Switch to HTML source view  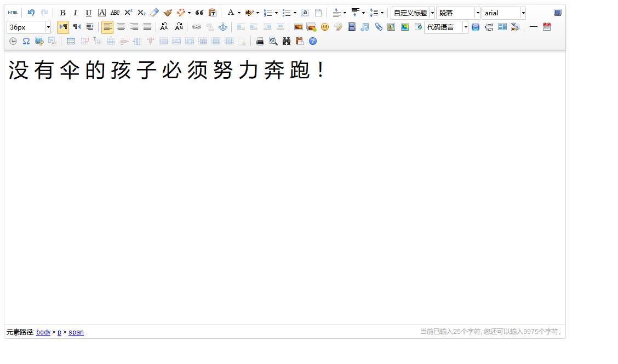pos(13,13)
